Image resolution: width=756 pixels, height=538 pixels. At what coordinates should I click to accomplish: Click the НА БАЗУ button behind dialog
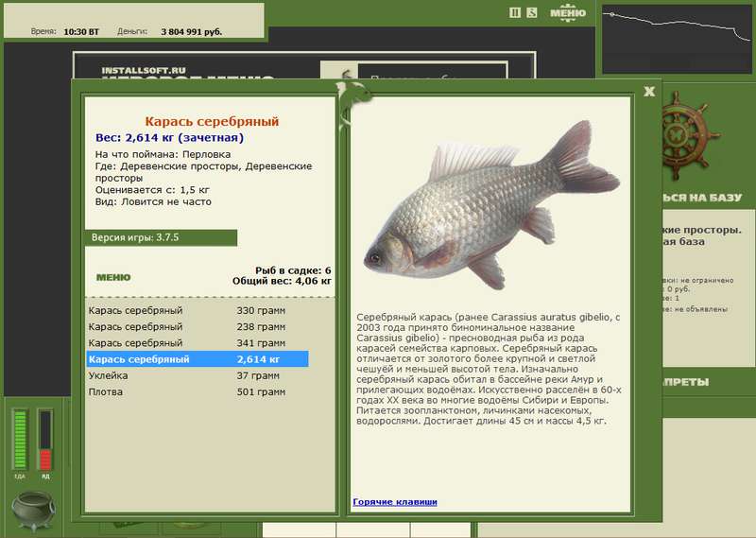pyautogui.click(x=702, y=198)
